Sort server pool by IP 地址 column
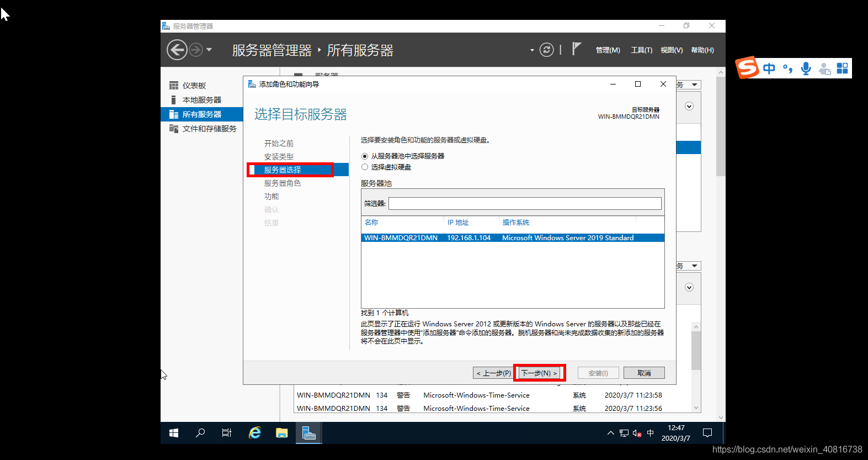Viewport: 868px width, 460px height. (458, 223)
